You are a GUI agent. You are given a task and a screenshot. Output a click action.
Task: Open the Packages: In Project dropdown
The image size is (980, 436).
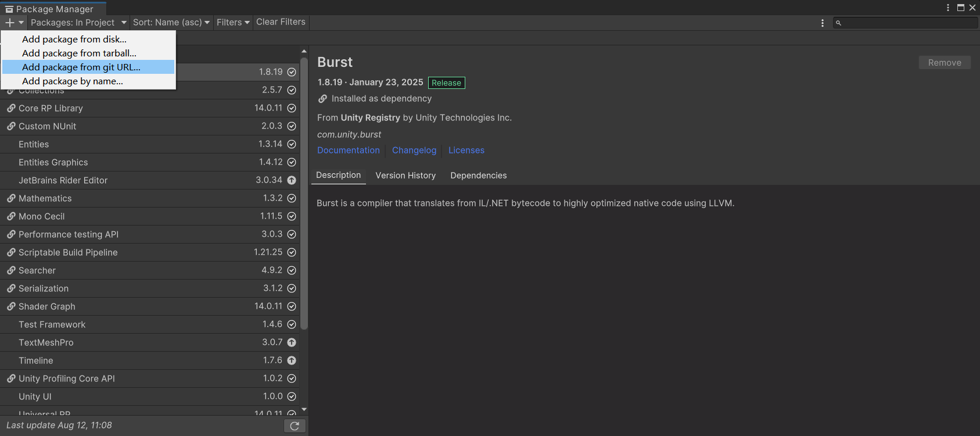click(x=78, y=23)
